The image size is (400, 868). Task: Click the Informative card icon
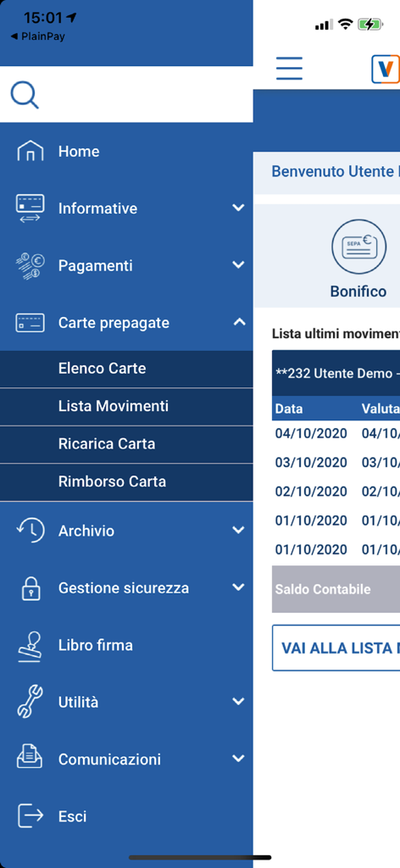pyautogui.click(x=30, y=209)
